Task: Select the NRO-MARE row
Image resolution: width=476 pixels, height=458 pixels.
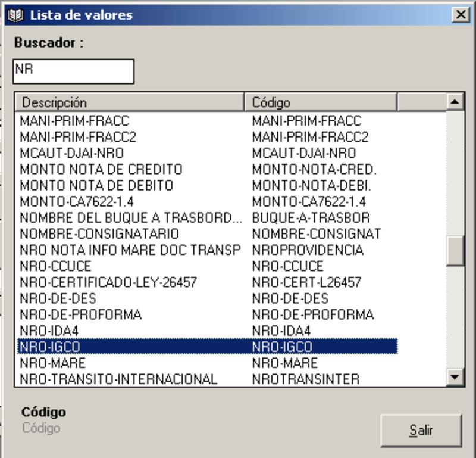Action: (53, 363)
